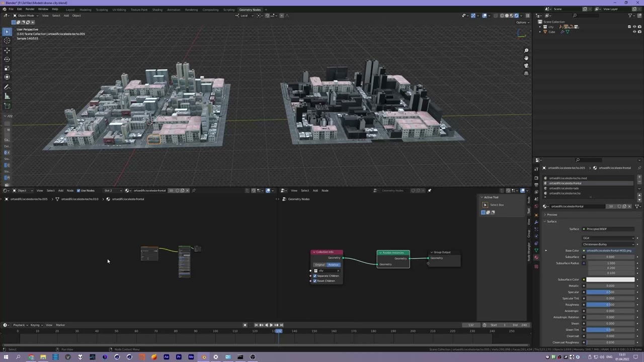
Task: Open the Keying menu in timeline
Action: (35, 325)
